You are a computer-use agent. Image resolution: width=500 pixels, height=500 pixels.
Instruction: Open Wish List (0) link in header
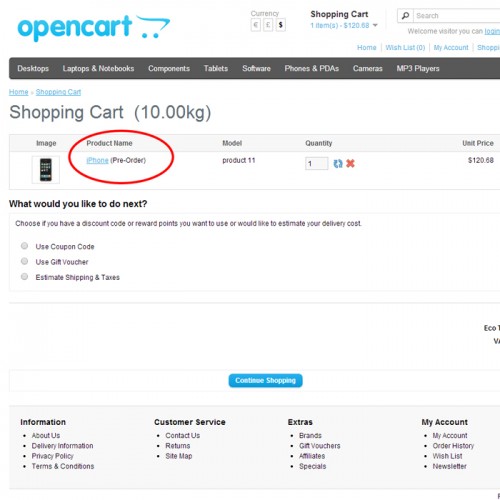405,48
